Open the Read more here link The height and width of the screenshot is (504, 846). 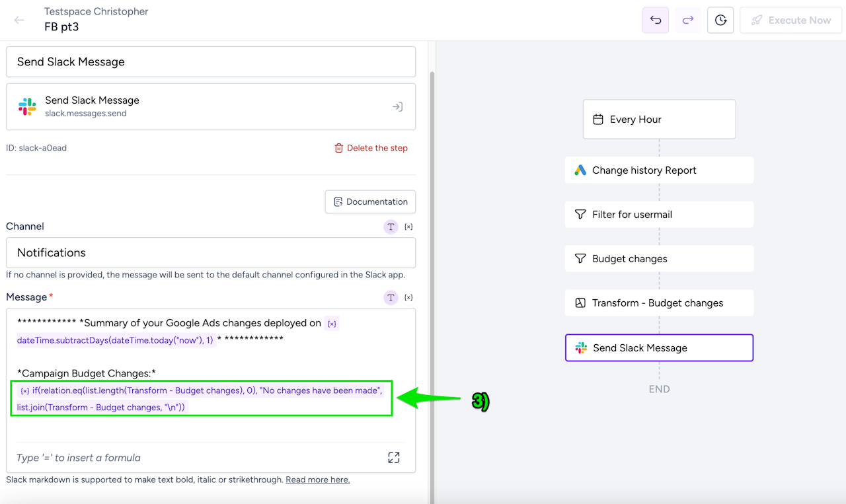point(317,480)
